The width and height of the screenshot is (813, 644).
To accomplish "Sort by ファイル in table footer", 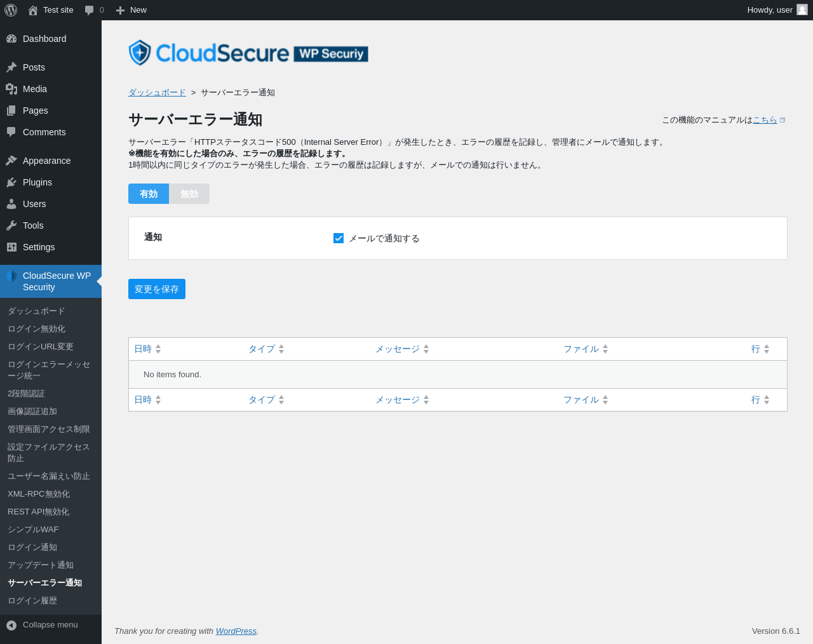I will (586, 400).
